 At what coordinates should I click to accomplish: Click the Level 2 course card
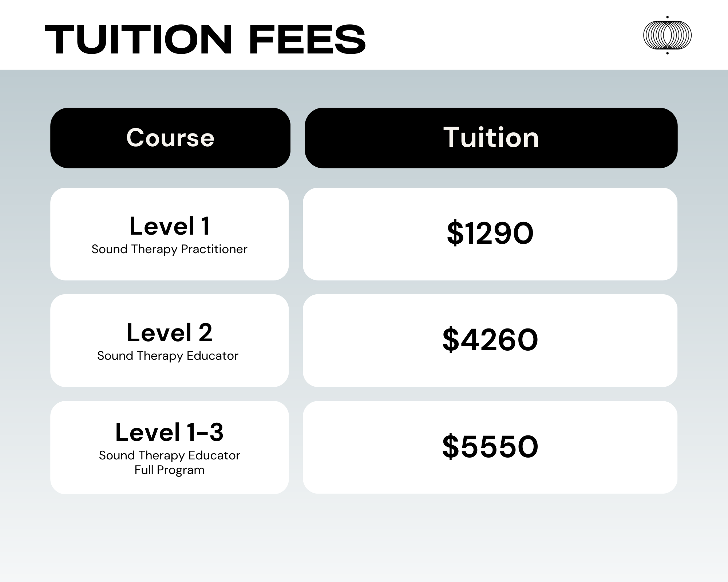pyautogui.click(x=170, y=340)
